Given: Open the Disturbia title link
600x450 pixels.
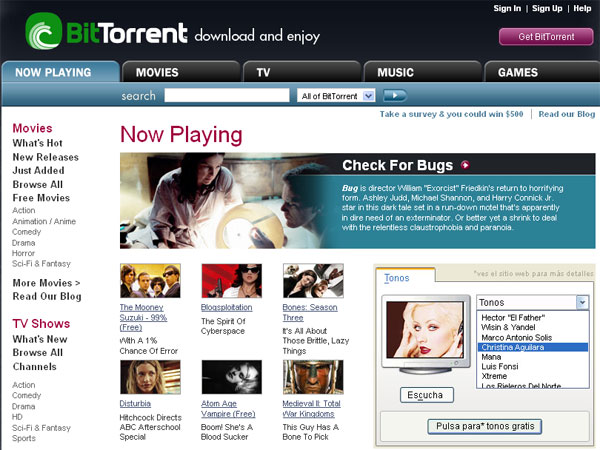Looking at the screenshot, I should [135, 404].
